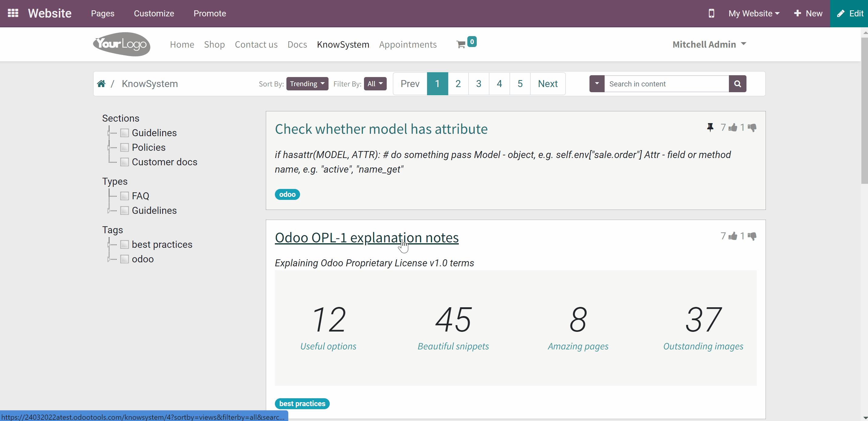
Task: Click the New plus button
Action: (808, 13)
